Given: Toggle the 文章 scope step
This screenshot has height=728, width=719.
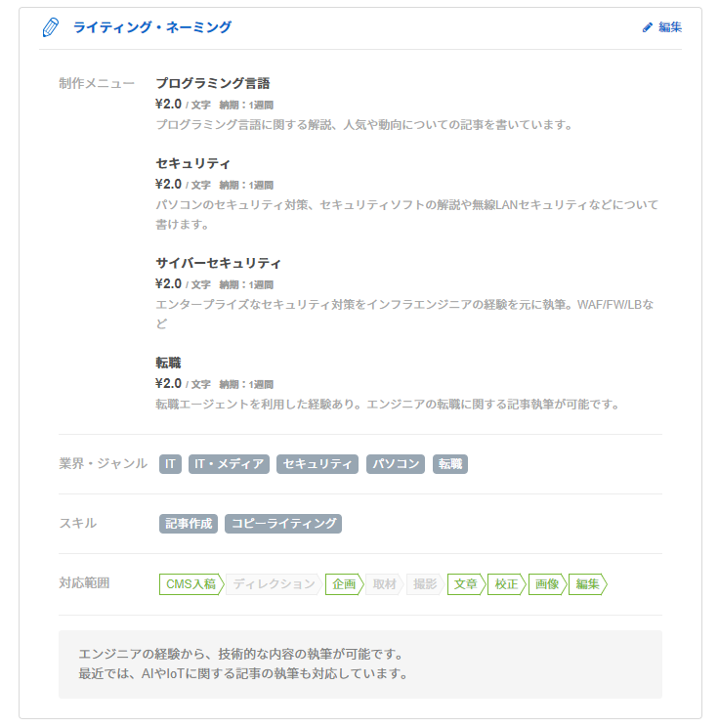Looking at the screenshot, I should pos(465,584).
